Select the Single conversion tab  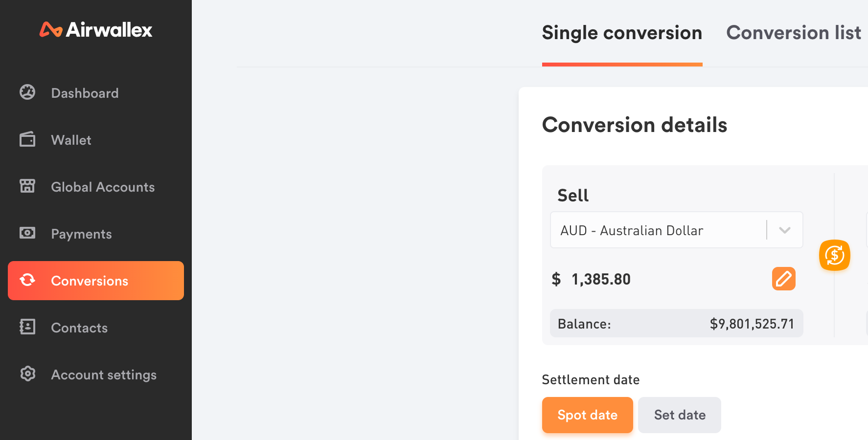click(622, 33)
